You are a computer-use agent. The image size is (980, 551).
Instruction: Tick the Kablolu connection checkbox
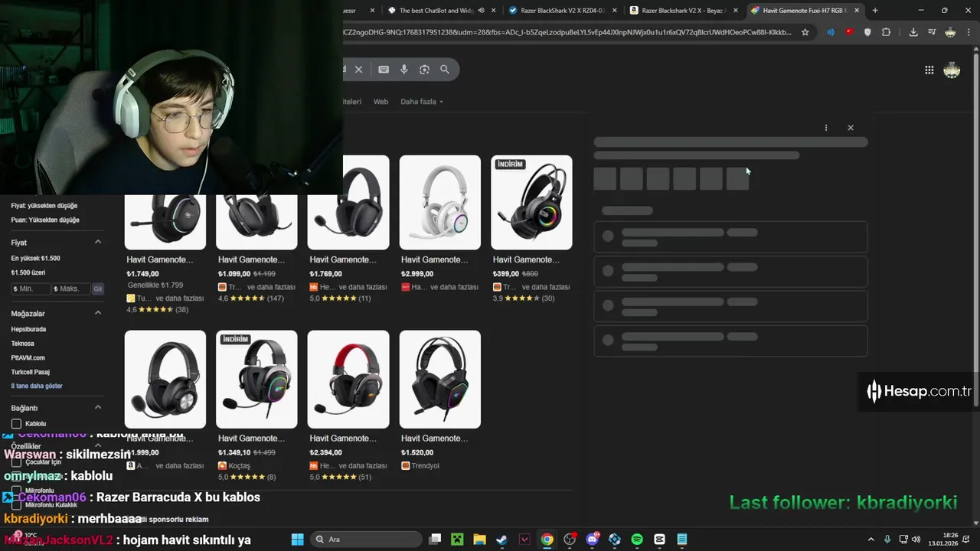(16, 423)
